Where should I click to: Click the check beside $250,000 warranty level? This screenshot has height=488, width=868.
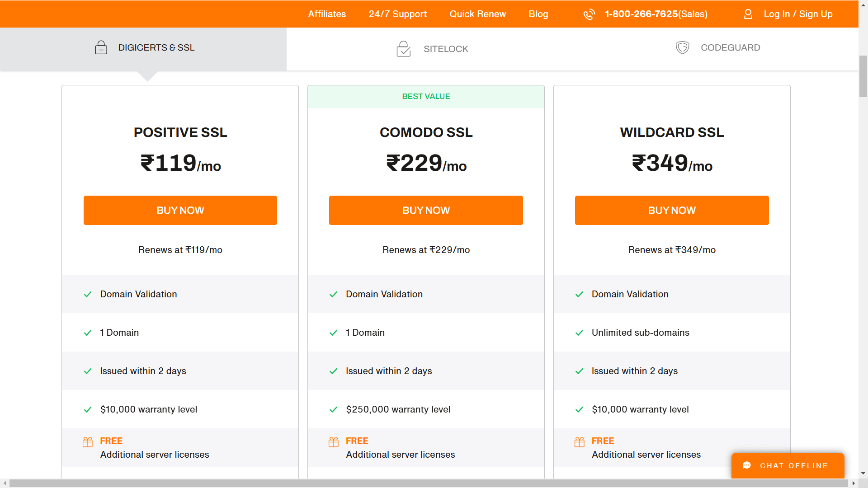point(334,410)
